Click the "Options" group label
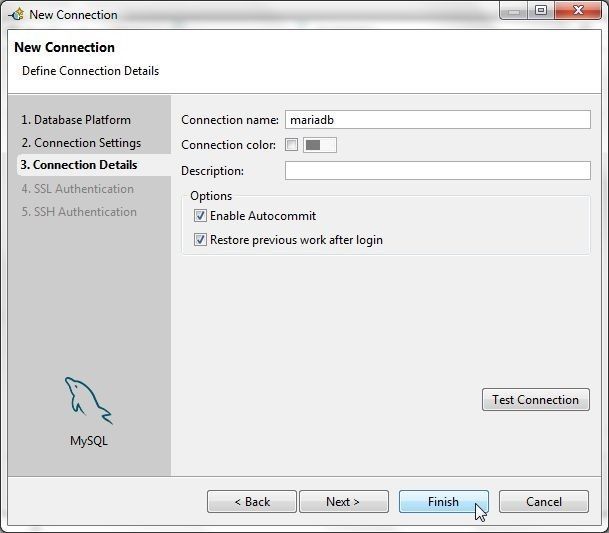Viewport: 609px width, 533px height. pos(211,196)
